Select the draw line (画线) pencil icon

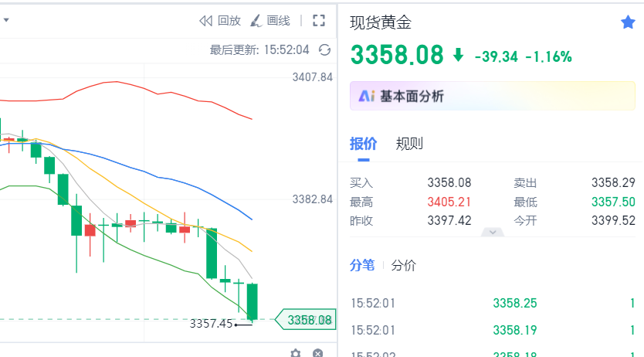[256, 21]
